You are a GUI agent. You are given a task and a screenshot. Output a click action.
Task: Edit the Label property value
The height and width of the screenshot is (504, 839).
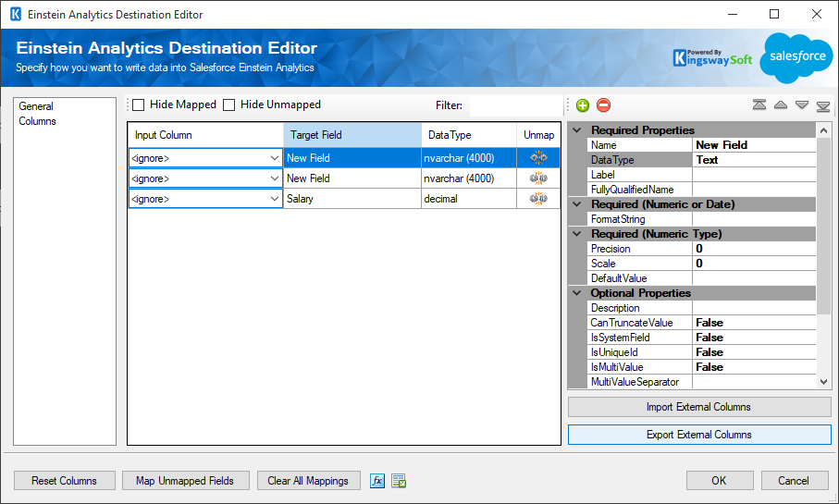[x=754, y=175]
